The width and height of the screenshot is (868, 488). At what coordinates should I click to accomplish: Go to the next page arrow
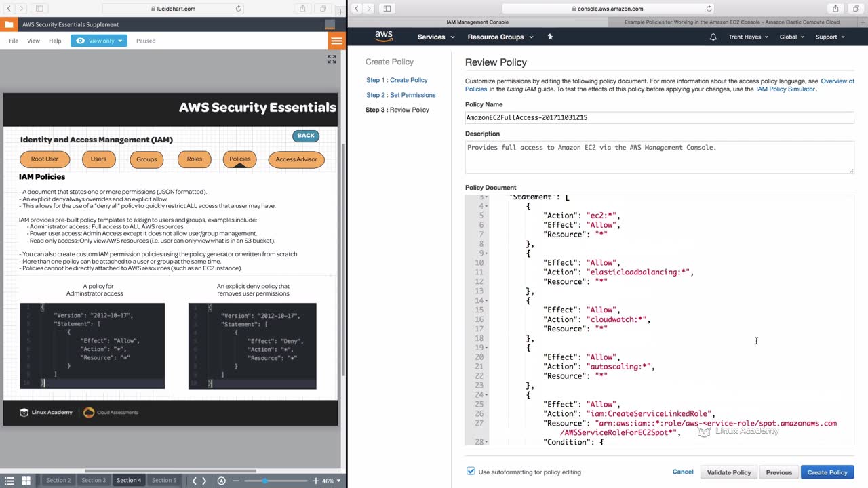coord(204,481)
